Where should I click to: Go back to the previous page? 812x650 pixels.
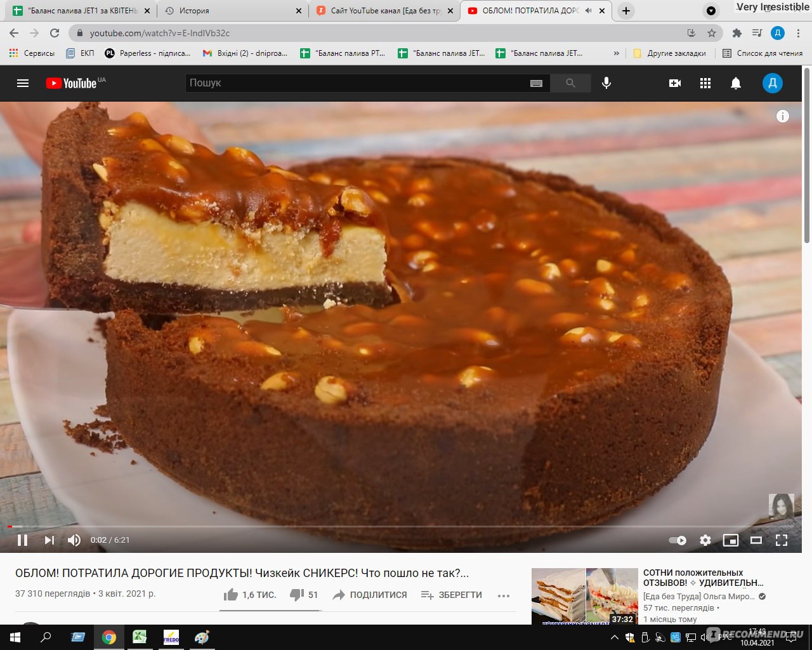[x=14, y=33]
